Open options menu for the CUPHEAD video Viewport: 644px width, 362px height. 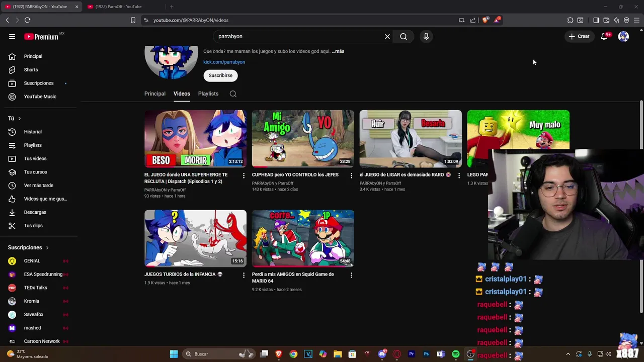point(351,175)
